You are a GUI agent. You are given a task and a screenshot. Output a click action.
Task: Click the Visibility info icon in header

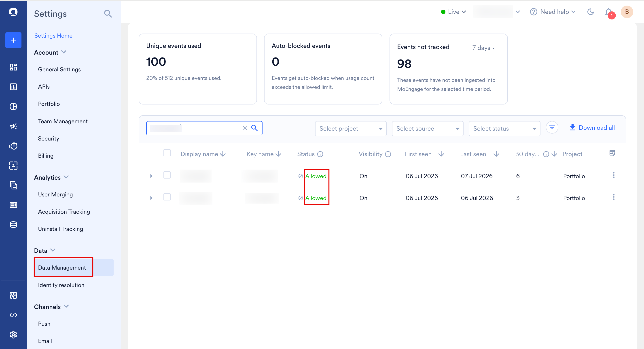pyautogui.click(x=388, y=154)
